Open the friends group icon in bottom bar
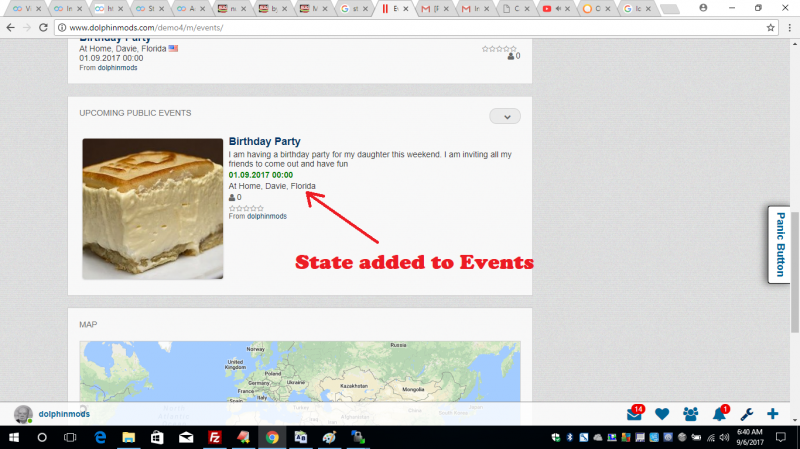The image size is (800, 449). click(x=691, y=414)
